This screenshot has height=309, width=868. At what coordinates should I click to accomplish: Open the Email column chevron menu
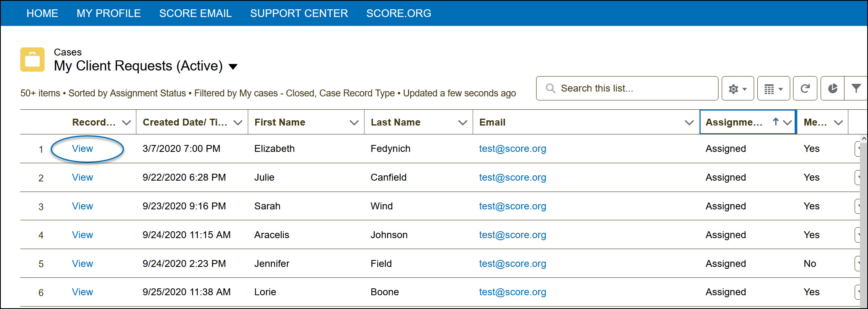[x=689, y=122]
